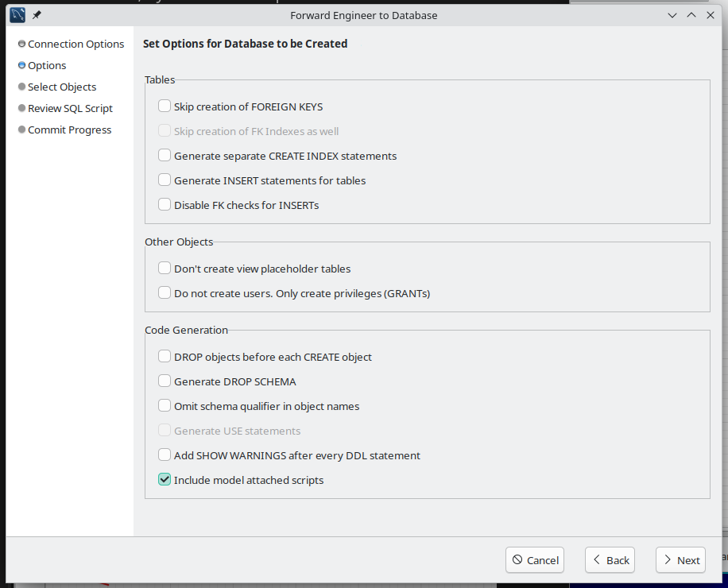Enable Generate INSERT statements for tables
The width and height of the screenshot is (728, 588).
pos(165,180)
